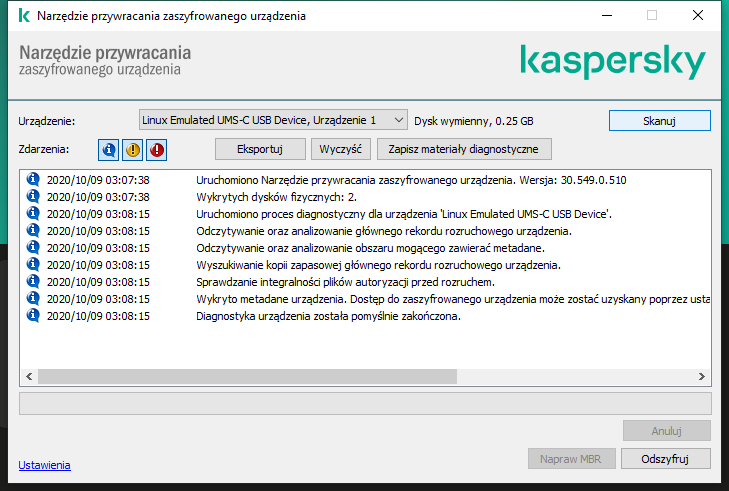
Task: Click the Kaspersky logo in header
Action: pos(612,62)
